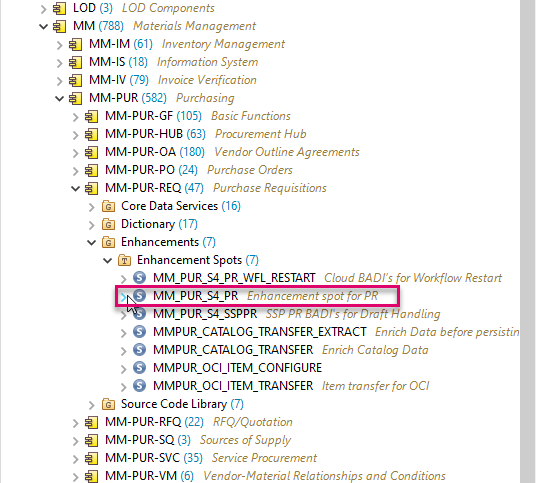Click the MM-PUR-HUB component icon
This screenshot has width=536, height=483.
coord(91,134)
